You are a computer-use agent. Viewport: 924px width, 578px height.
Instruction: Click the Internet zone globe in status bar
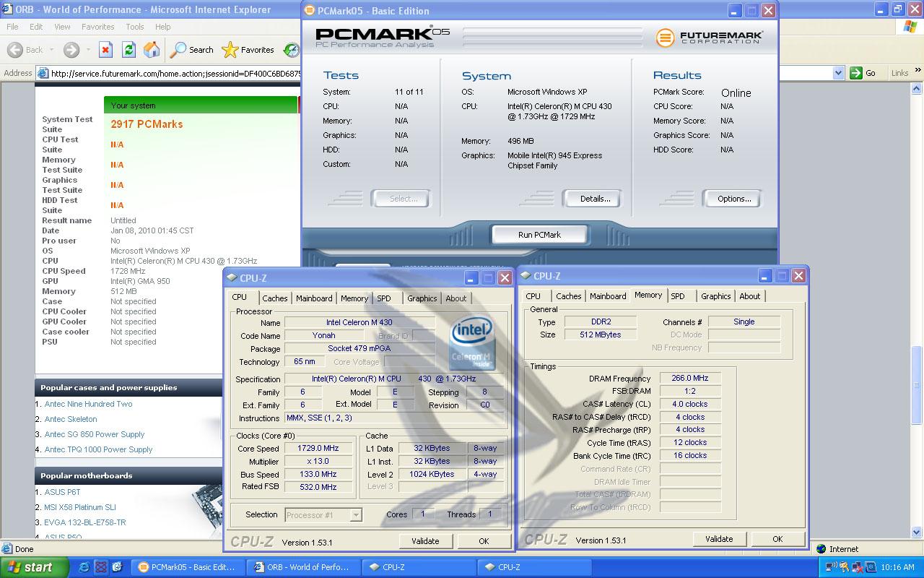click(821, 549)
